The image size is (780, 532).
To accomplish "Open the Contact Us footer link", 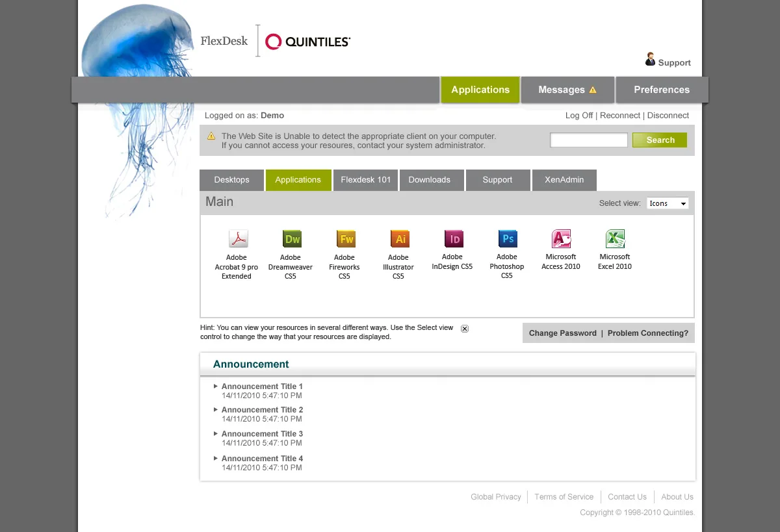I will 627,497.
